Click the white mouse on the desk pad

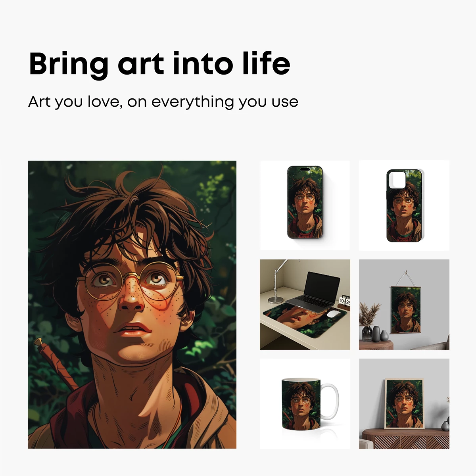(333, 314)
